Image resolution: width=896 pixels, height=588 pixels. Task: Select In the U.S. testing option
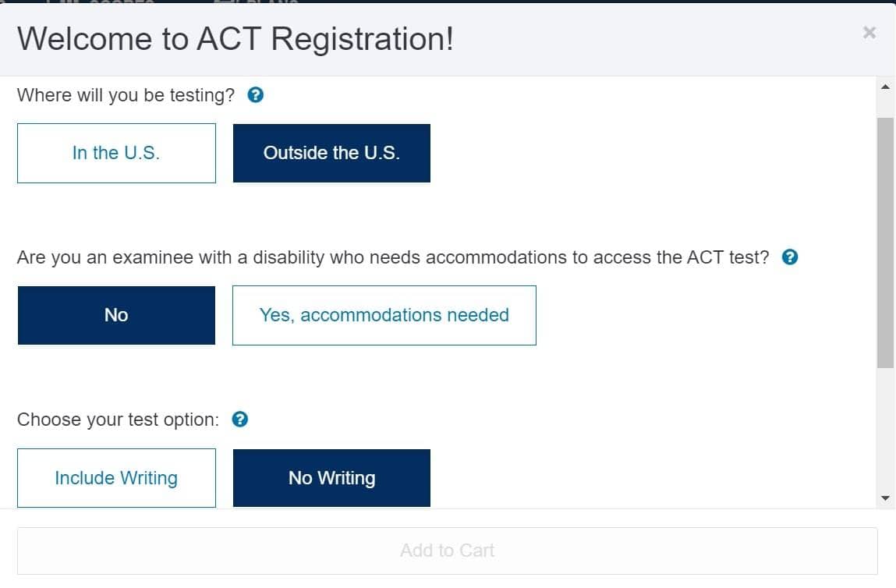115,153
